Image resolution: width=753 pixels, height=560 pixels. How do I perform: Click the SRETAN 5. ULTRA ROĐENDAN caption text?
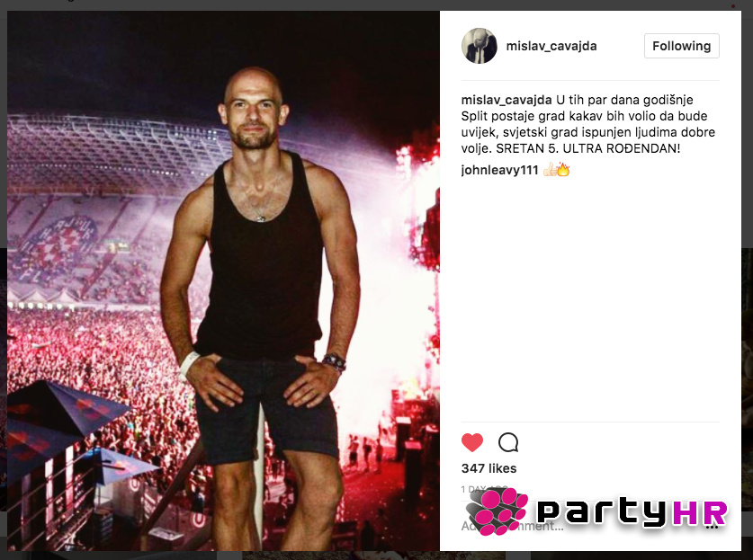(587, 148)
